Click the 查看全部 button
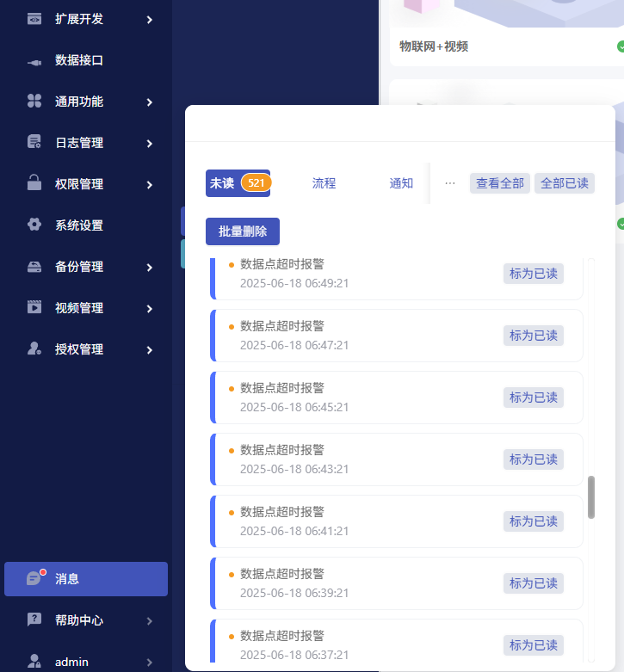 coord(500,183)
